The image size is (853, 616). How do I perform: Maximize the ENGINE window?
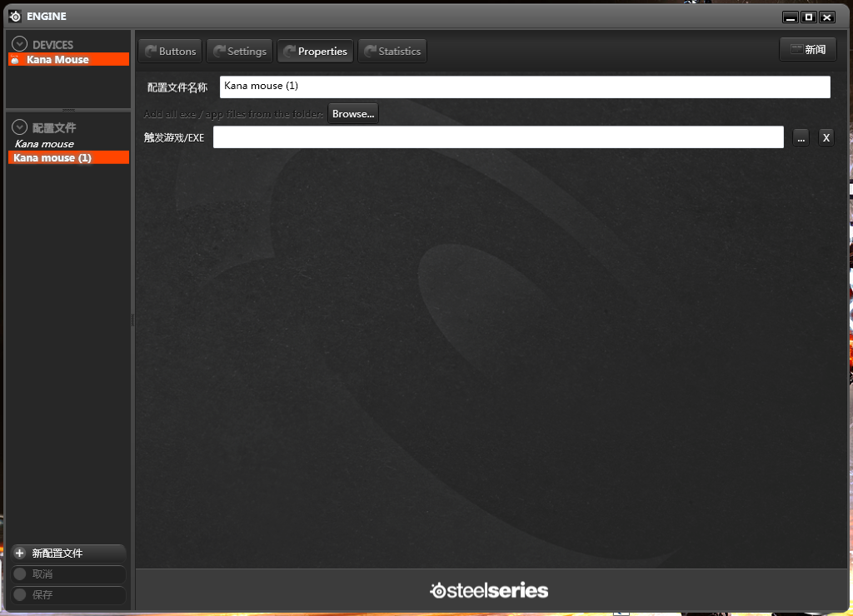[x=809, y=17]
